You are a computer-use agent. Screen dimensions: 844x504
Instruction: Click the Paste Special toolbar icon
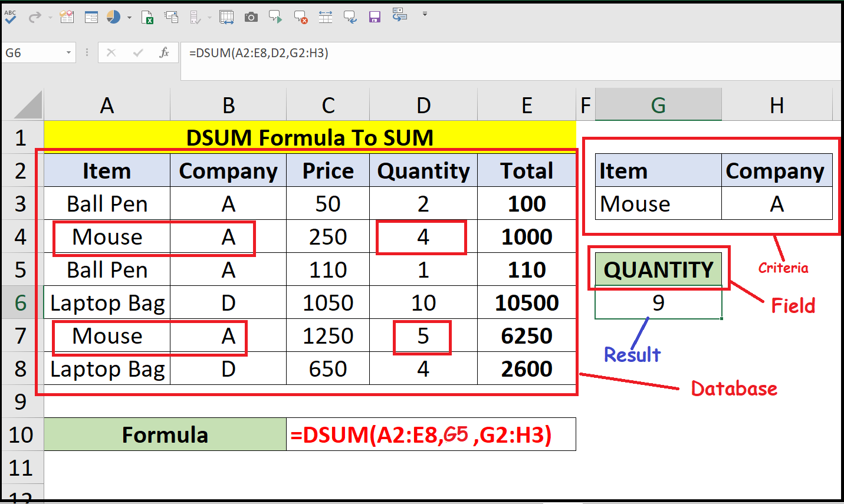[171, 17]
